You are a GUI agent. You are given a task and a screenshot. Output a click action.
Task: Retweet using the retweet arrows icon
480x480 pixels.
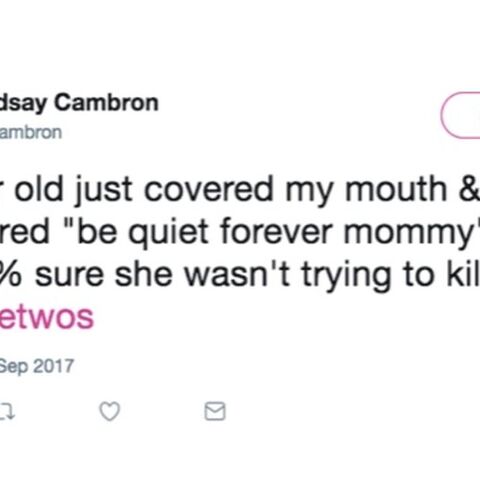[7, 412]
